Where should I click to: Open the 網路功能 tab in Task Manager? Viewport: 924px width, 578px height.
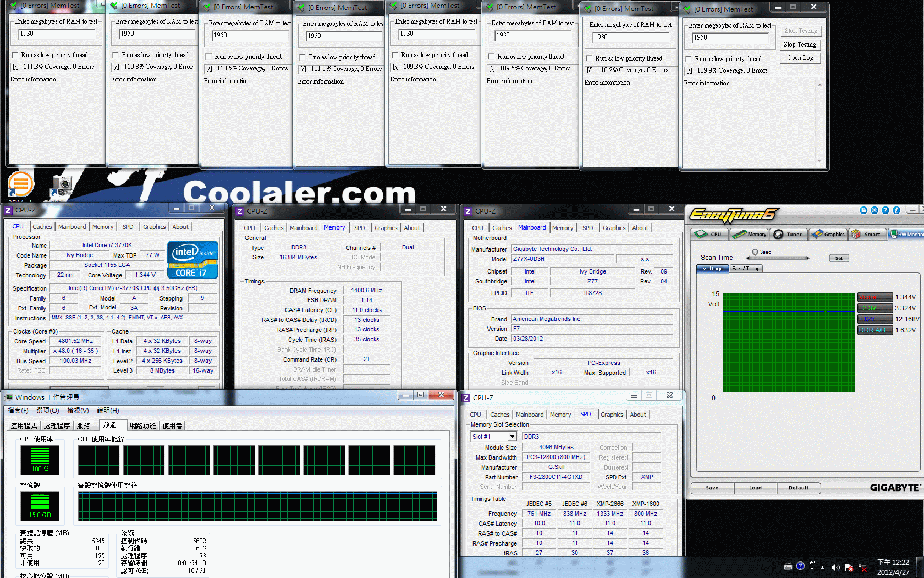point(142,426)
